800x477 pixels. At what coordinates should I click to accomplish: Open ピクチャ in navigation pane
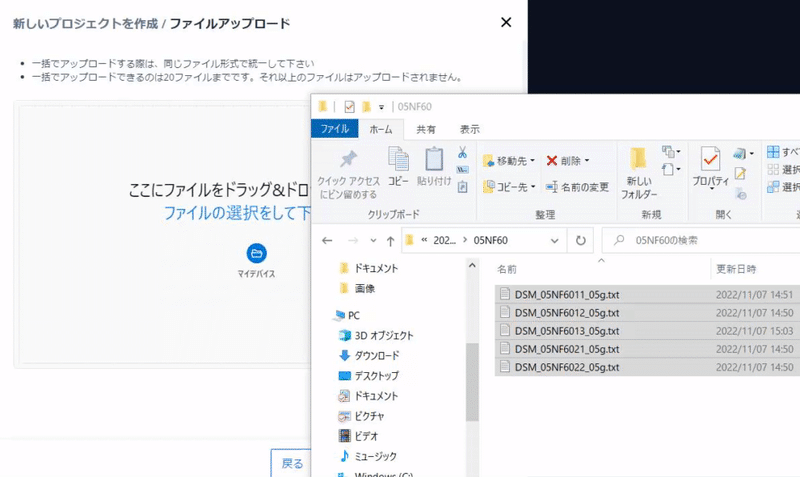pyautogui.click(x=362, y=416)
